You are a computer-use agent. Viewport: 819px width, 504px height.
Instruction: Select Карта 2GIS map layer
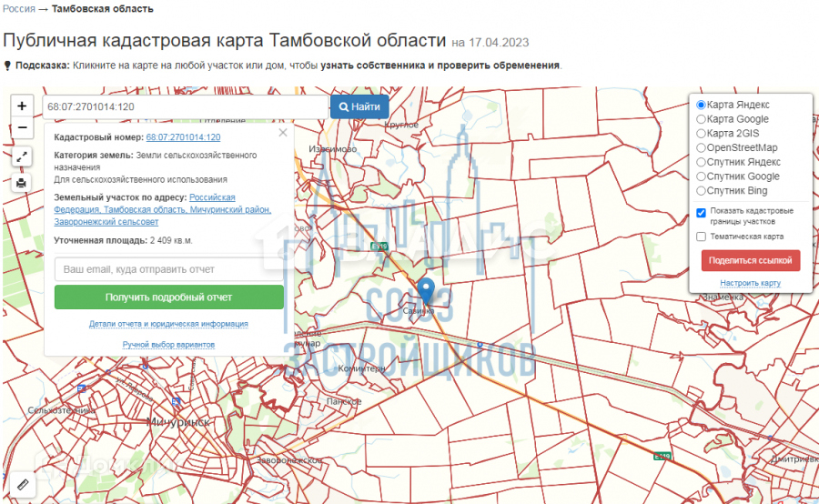coord(701,134)
